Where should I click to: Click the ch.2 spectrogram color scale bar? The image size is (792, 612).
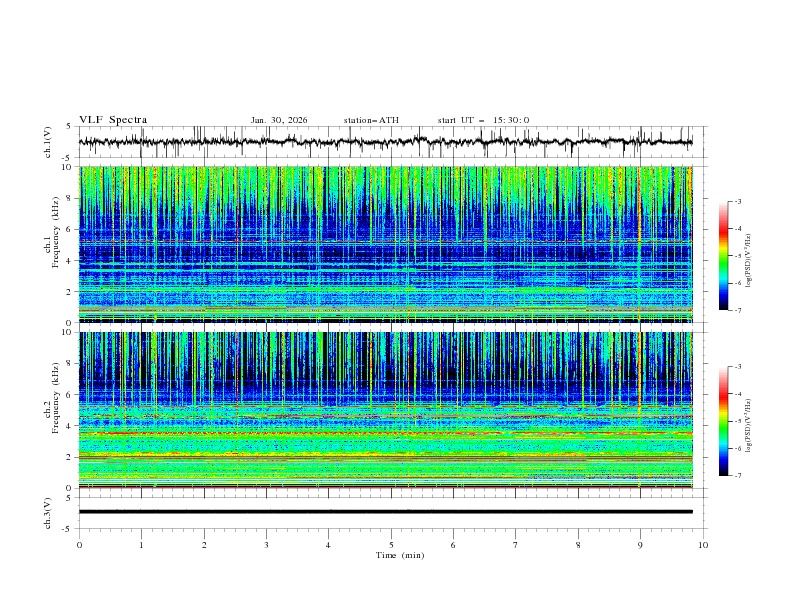click(723, 421)
